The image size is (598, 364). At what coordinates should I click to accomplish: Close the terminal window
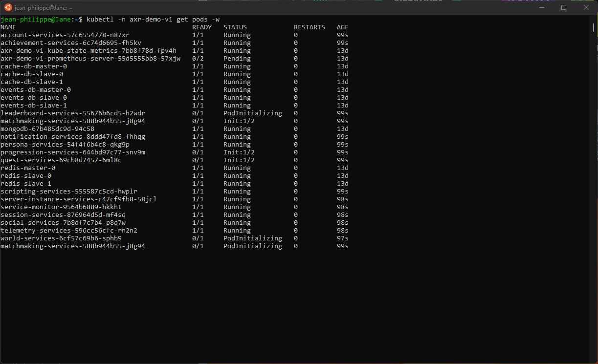[586, 7]
